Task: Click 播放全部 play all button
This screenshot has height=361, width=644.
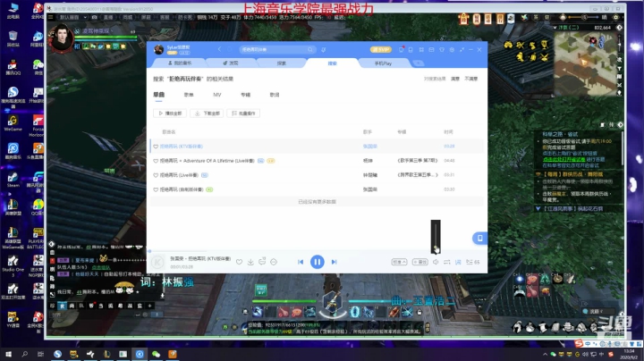Action: 170,113
